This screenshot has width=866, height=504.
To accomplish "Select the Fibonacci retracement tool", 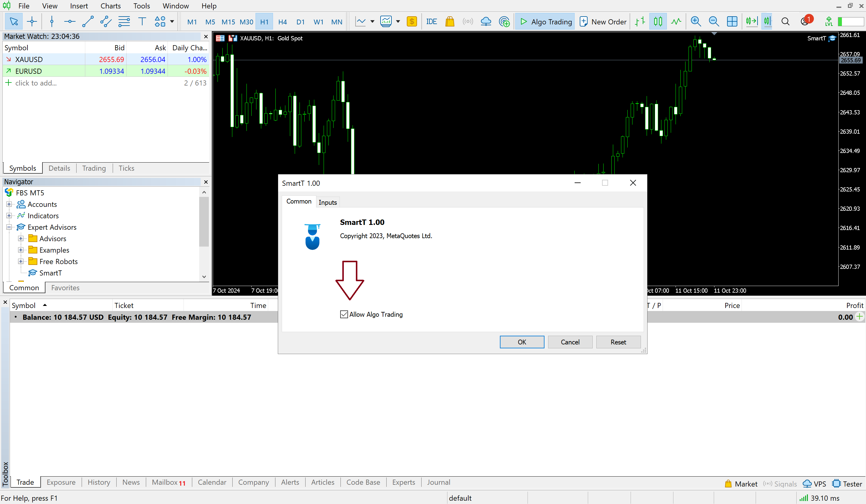I will pyautogui.click(x=124, y=22).
